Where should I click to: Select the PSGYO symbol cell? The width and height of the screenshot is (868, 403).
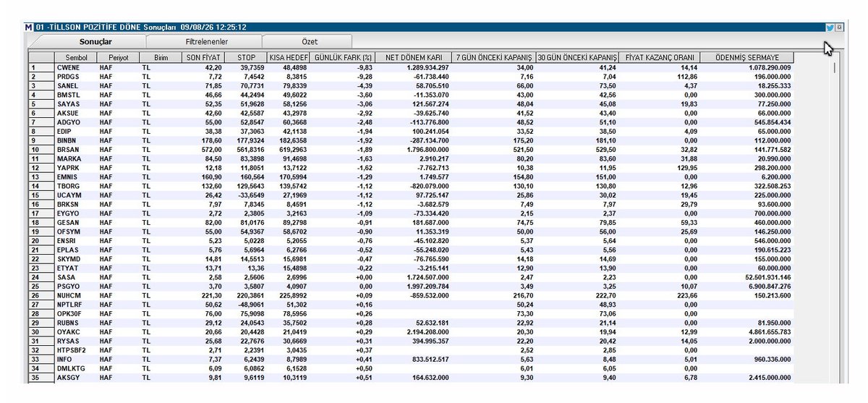tap(76, 285)
